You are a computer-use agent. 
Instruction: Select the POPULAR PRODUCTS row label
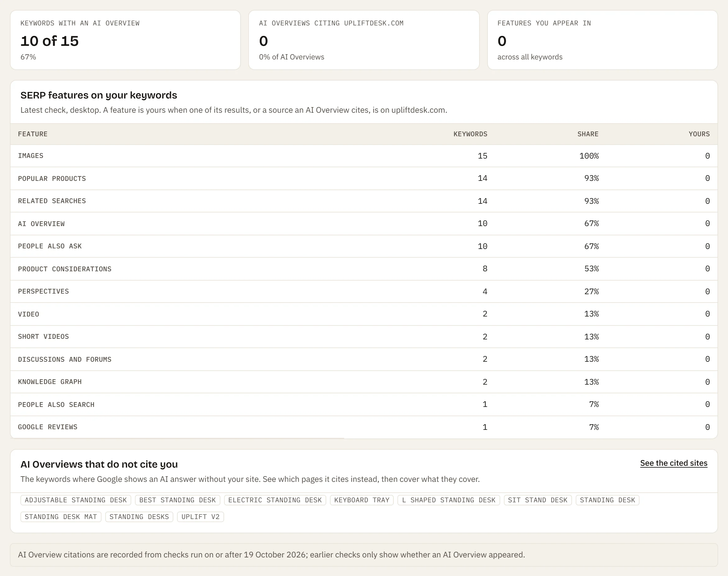tap(52, 178)
